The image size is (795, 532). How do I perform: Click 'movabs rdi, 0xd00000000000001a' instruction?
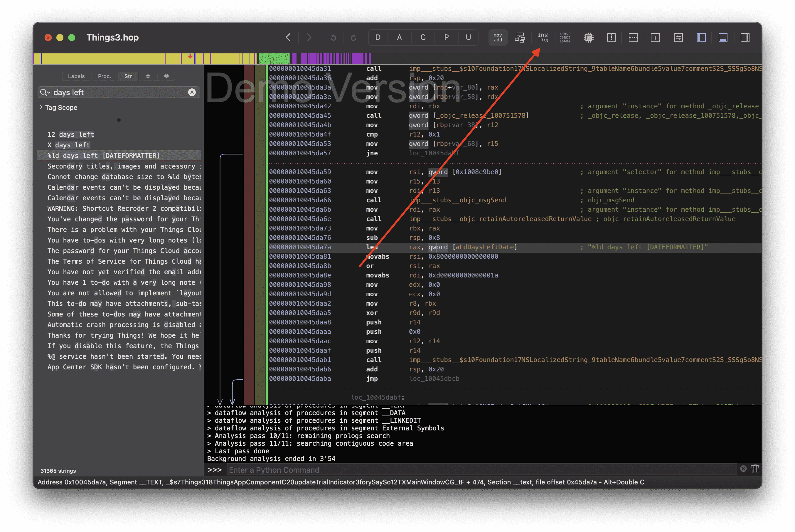pos(432,275)
